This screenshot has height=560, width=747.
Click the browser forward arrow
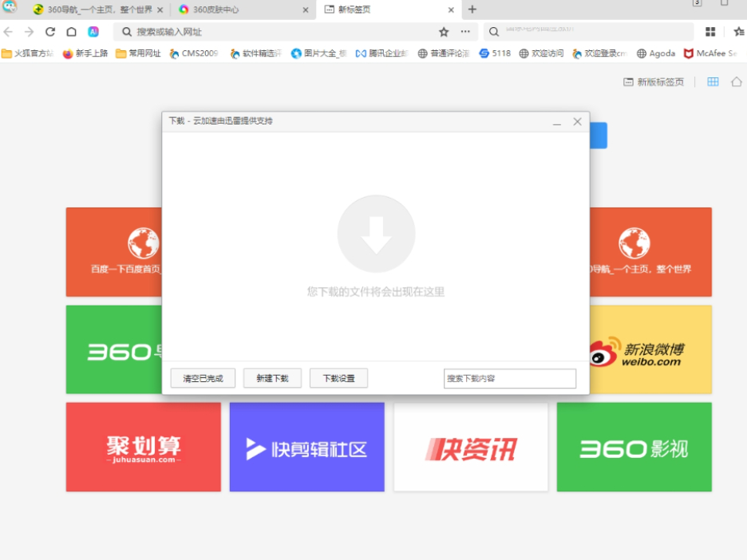pyautogui.click(x=29, y=32)
